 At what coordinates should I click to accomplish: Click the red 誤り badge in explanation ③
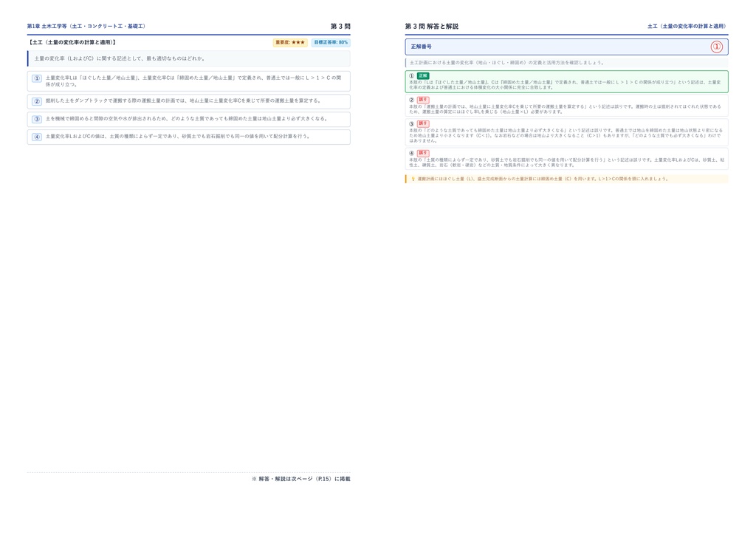coord(423,123)
